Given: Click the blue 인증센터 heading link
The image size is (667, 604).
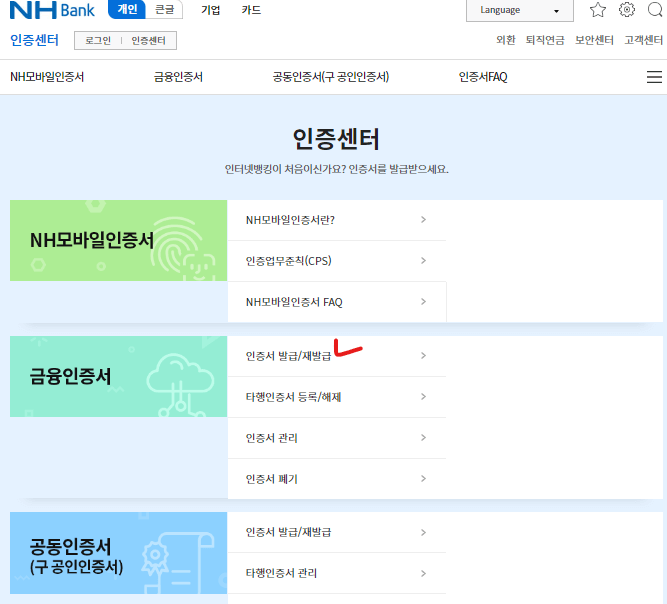Looking at the screenshot, I should [x=34, y=40].
